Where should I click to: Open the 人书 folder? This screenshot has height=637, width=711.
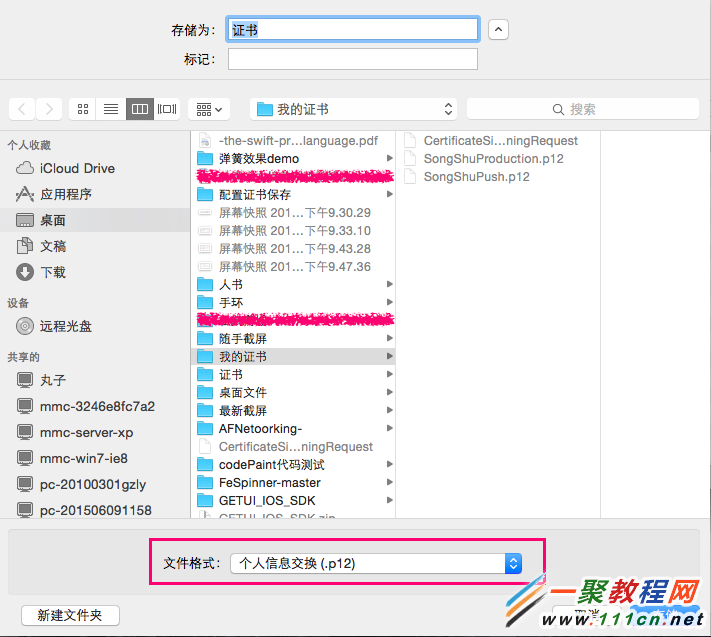pos(293,285)
